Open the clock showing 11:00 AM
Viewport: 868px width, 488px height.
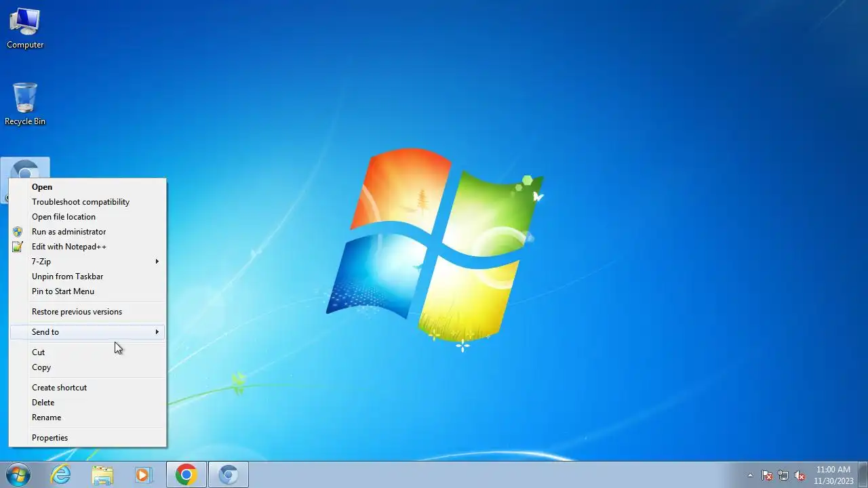coord(833,475)
